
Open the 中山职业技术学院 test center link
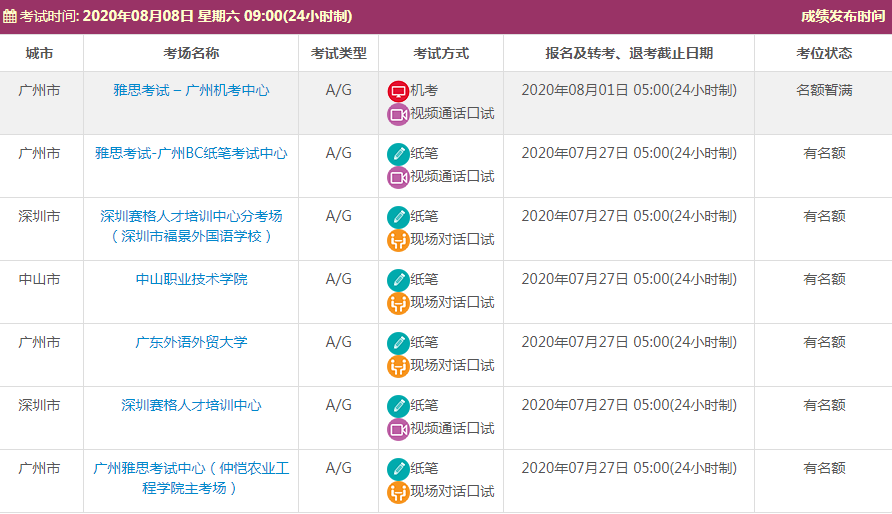point(191,279)
